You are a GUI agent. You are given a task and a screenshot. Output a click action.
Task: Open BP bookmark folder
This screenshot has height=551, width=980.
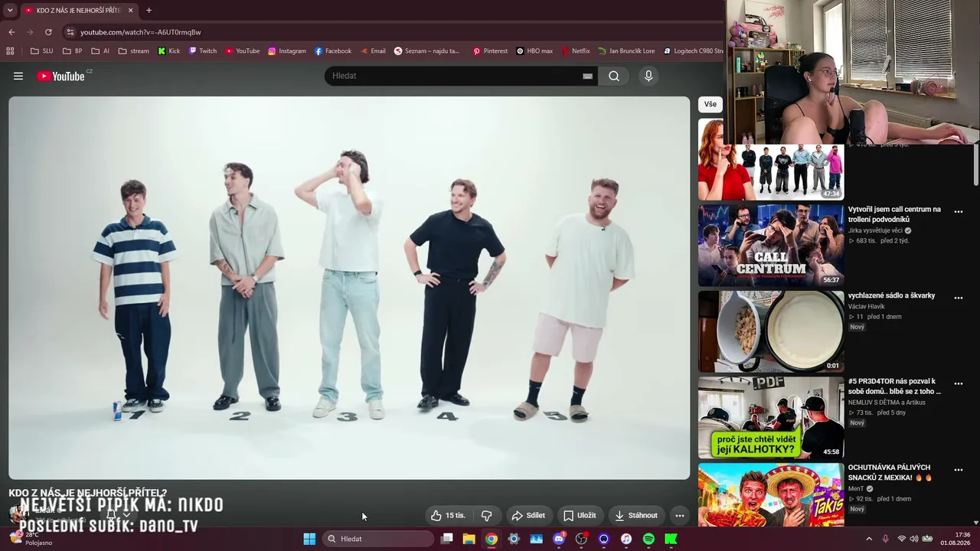pyautogui.click(x=72, y=51)
